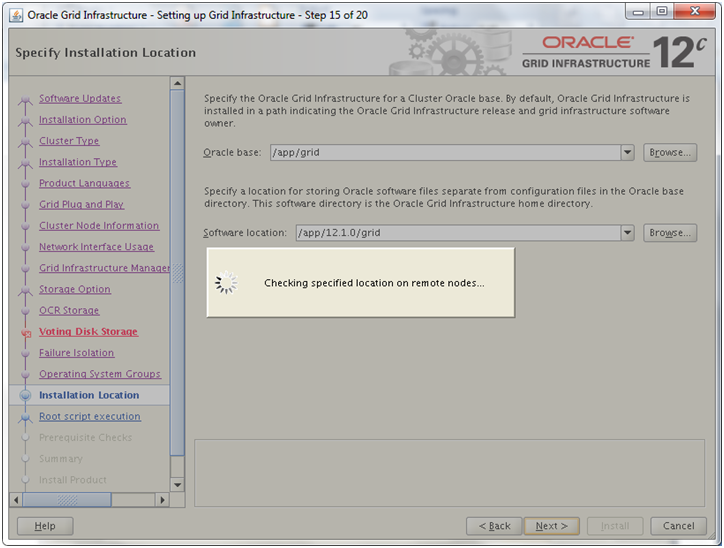The image size is (724, 548).
Task: Click the Installation Option step marker icon
Action: 25,120
